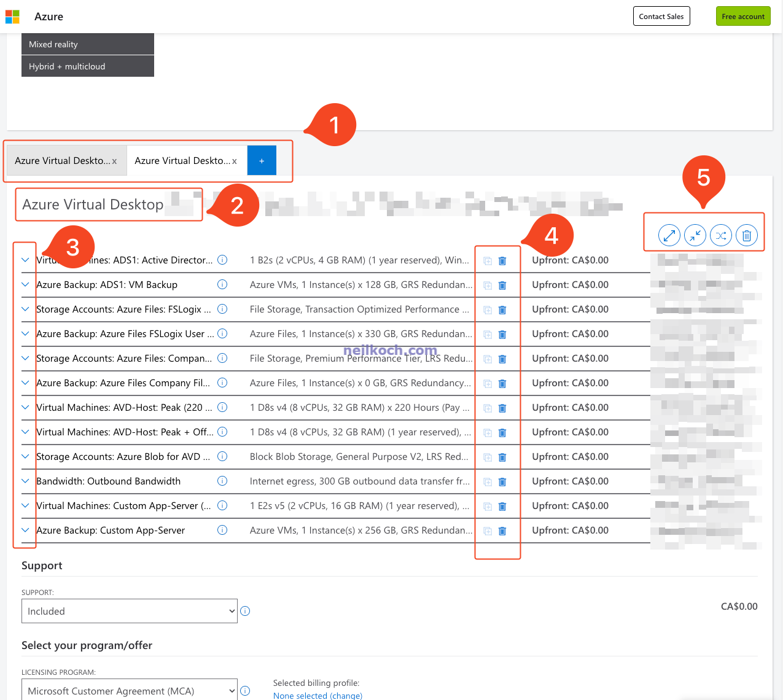Delete the AVD-Host Peak + Off... row
783x700 pixels.
[x=502, y=433]
